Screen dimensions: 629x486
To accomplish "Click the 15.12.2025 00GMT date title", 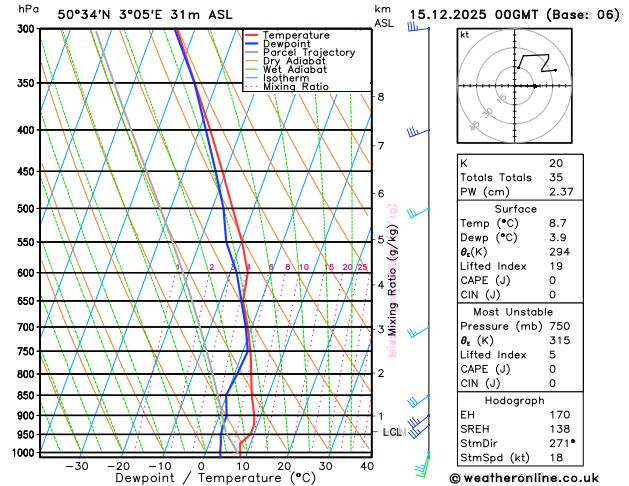I will click(474, 15).
